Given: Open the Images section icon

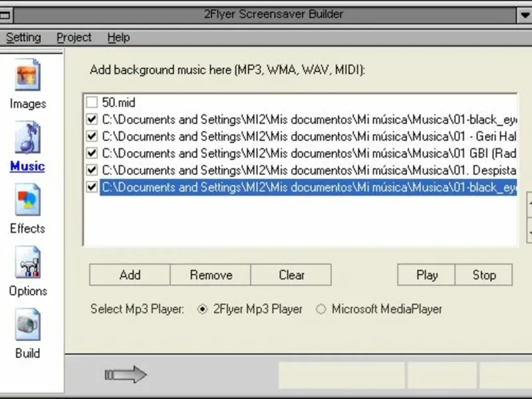Looking at the screenshot, I should pyautogui.click(x=27, y=74).
